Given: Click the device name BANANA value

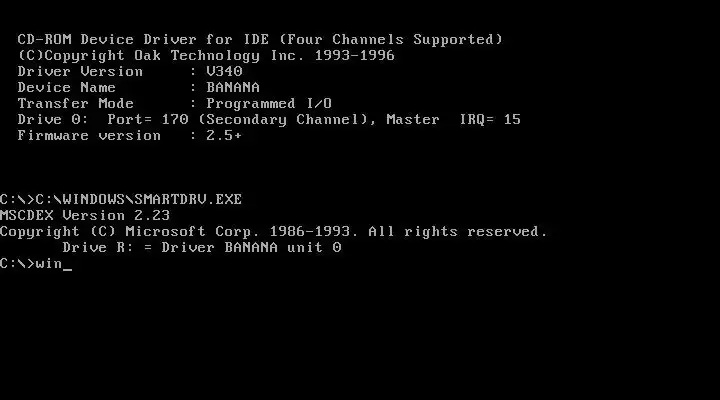Looking at the screenshot, I should 233,87.
